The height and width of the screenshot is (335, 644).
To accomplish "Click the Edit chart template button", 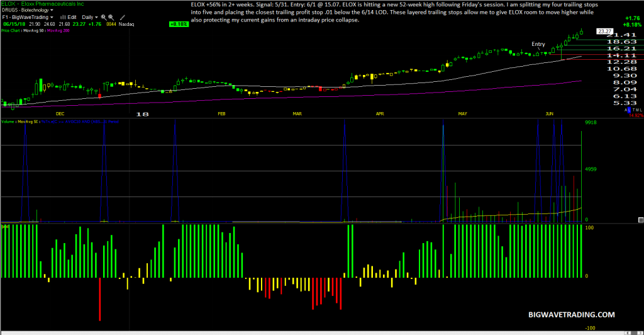I will (72, 17).
